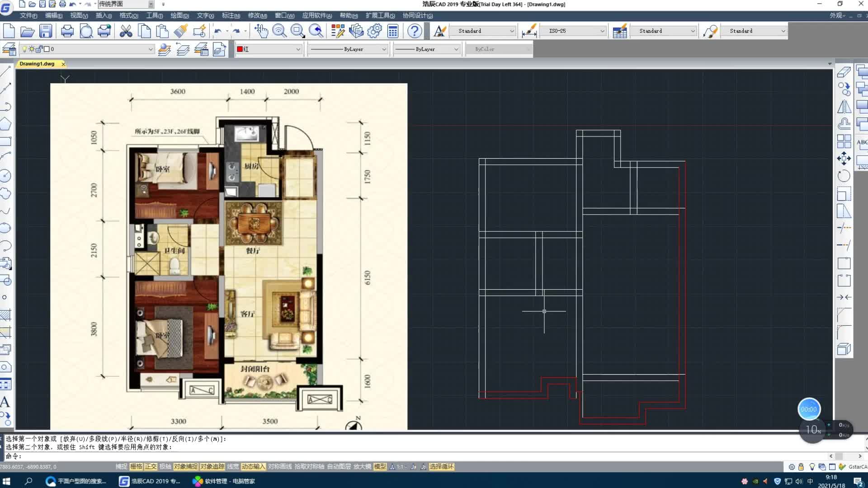Viewport: 868px width, 488px height.
Task: Open the 绘图(D) menu
Action: click(x=179, y=16)
